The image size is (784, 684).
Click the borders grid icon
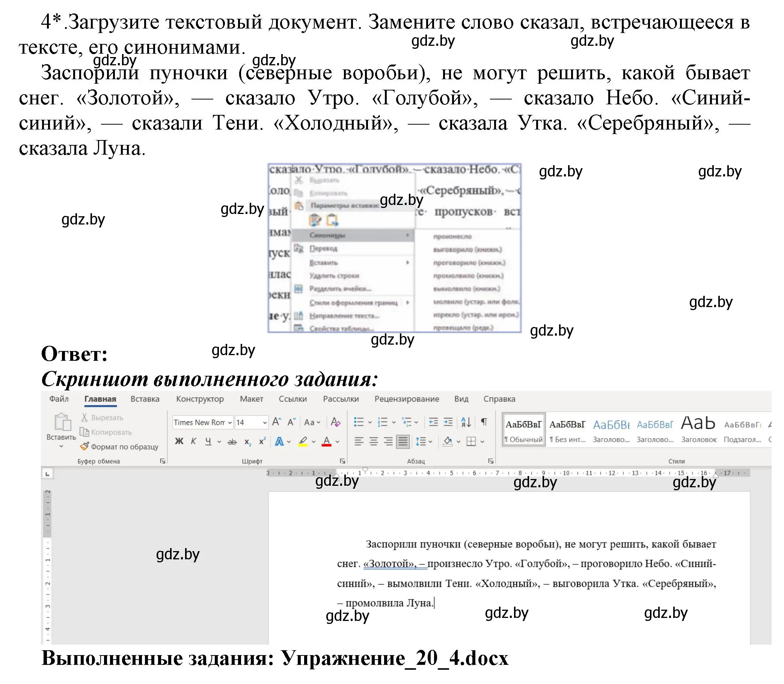tap(471, 441)
